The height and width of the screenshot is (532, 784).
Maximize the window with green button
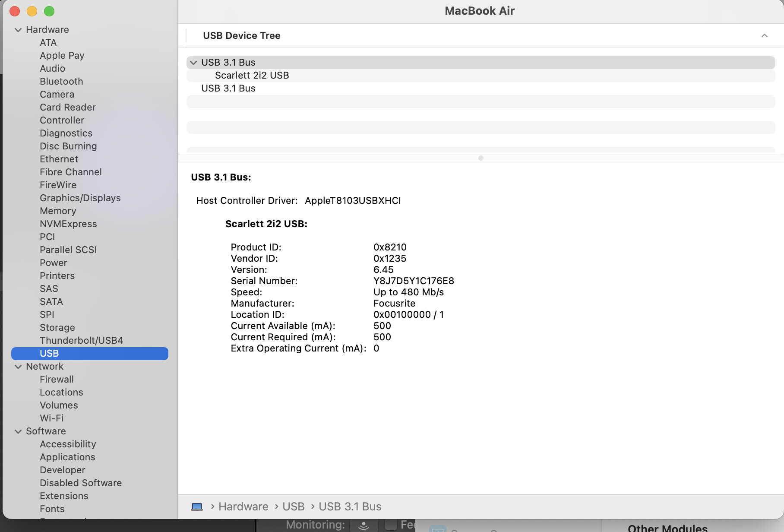pos(49,11)
